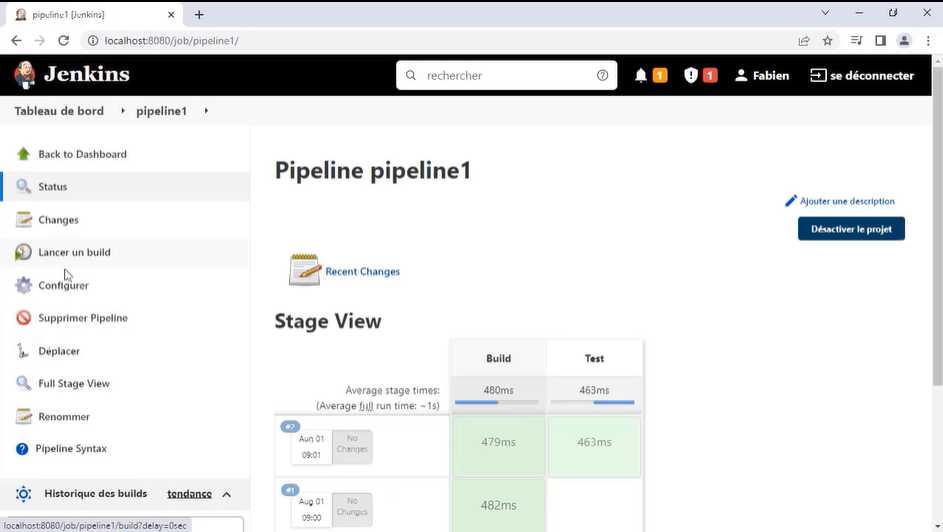Click the Déplacer icon in sidebar
Image resolution: width=943 pixels, height=532 pixels.
click(23, 350)
